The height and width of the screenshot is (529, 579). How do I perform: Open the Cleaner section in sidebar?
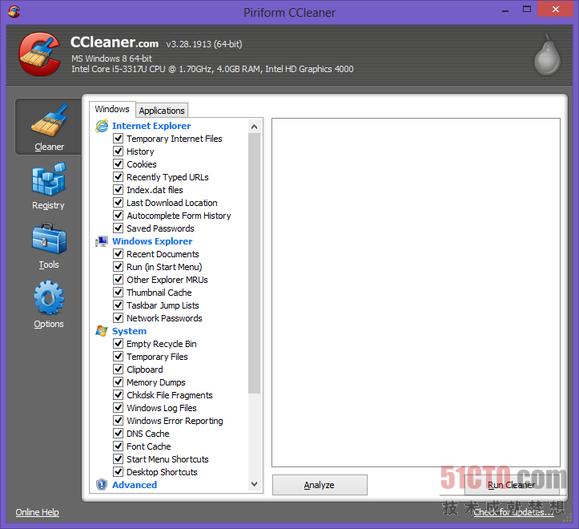point(48,127)
